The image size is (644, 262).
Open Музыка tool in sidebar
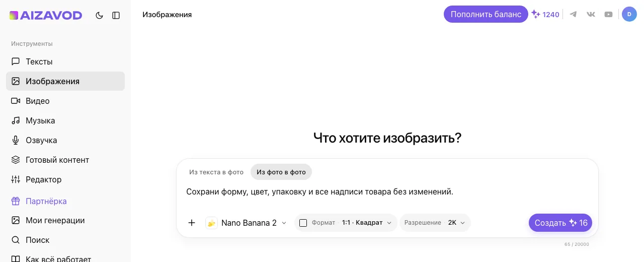(65, 120)
